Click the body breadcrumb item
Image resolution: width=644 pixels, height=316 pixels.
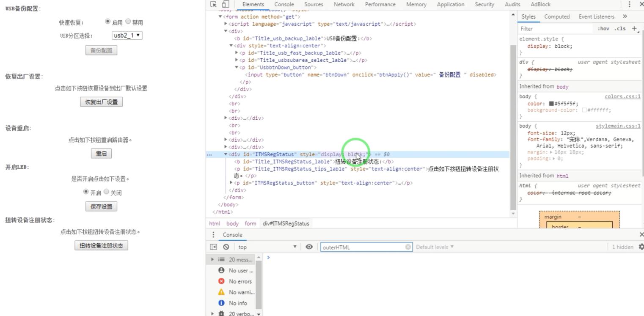point(232,223)
